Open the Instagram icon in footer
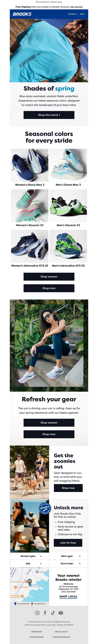 pos(37,613)
